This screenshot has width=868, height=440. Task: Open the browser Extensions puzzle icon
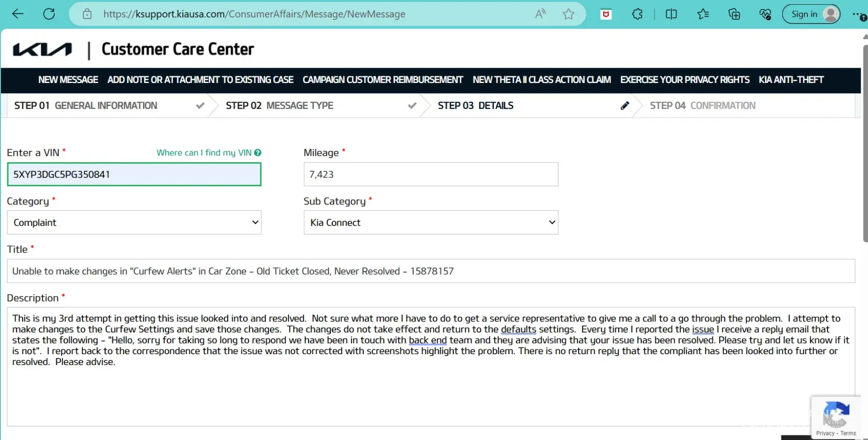point(637,14)
